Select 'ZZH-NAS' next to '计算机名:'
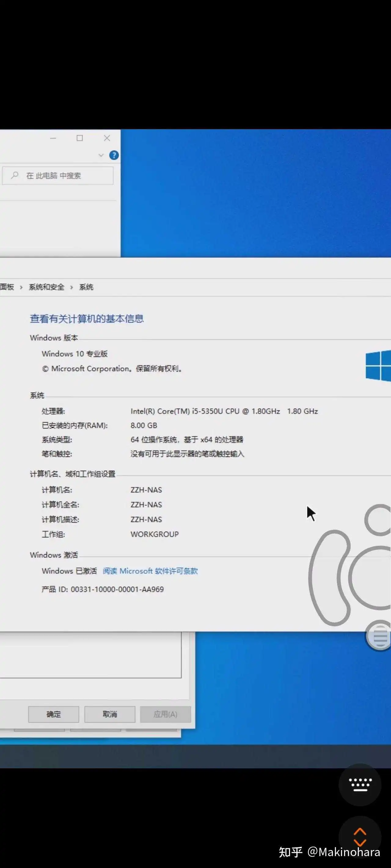This screenshot has width=391, height=868. click(146, 490)
